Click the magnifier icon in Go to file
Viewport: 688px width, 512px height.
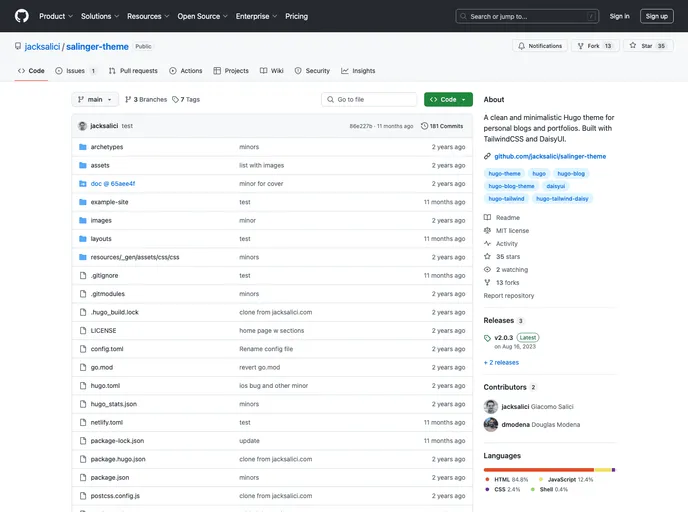(330, 100)
